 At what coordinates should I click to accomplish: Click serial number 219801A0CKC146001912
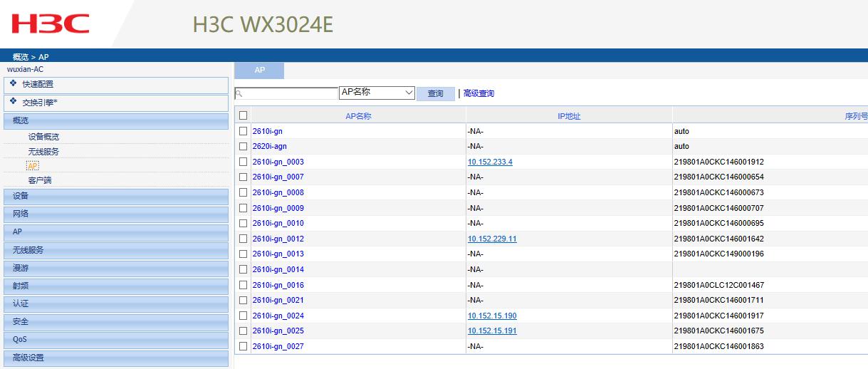(718, 162)
